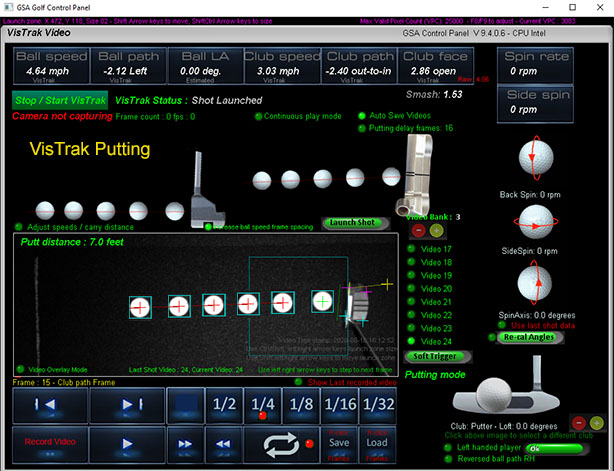The height and width of the screenshot is (471, 614).
Task: Click green-crosshair ball in video frame
Action: click(322, 301)
